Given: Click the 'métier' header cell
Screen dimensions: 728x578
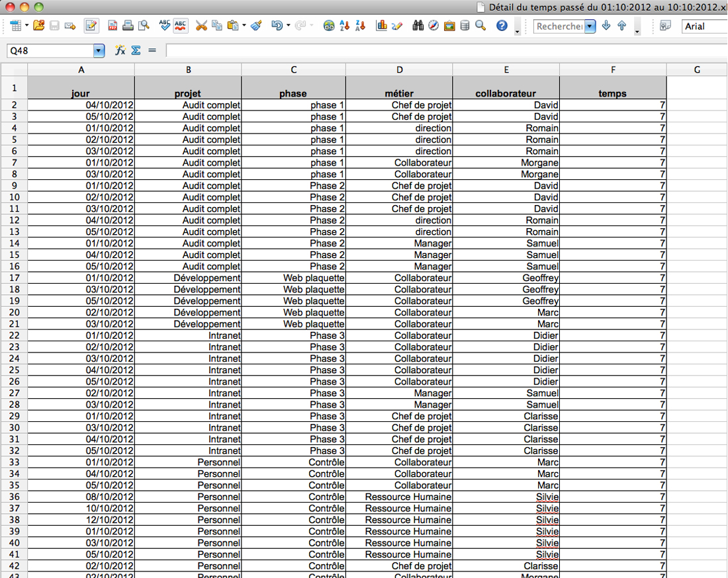Looking at the screenshot, I should [399, 88].
